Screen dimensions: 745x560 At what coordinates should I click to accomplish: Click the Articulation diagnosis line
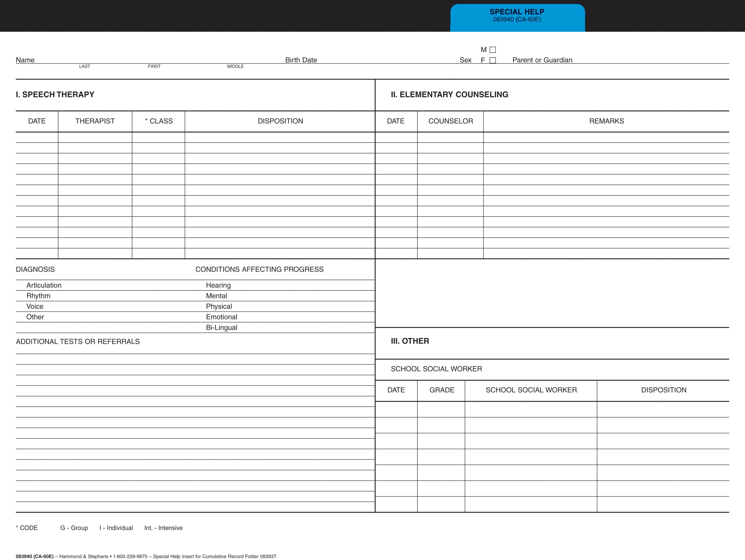(44, 285)
